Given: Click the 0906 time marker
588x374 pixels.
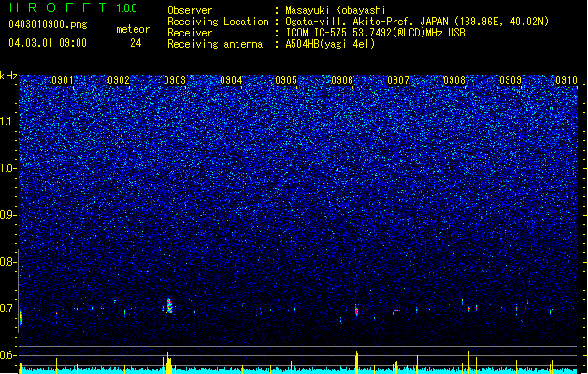Looking at the screenshot, I should [x=342, y=80].
